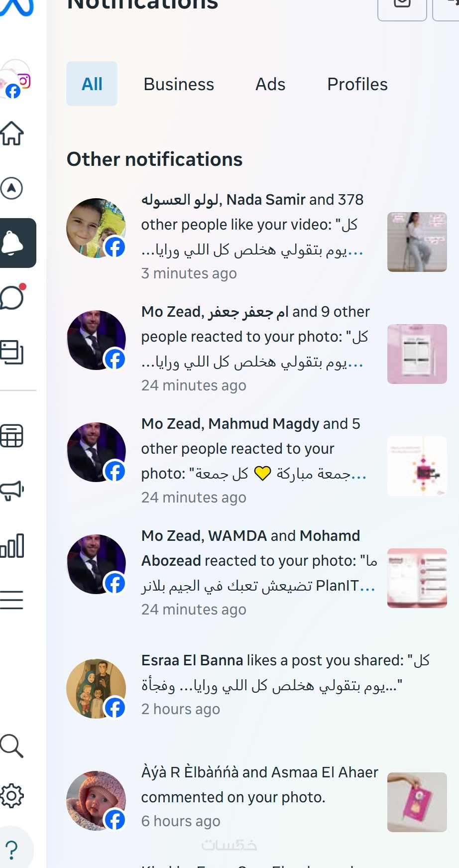Open the Ads megaphone icon
Viewport: 459px width, 868px height.
[12, 491]
